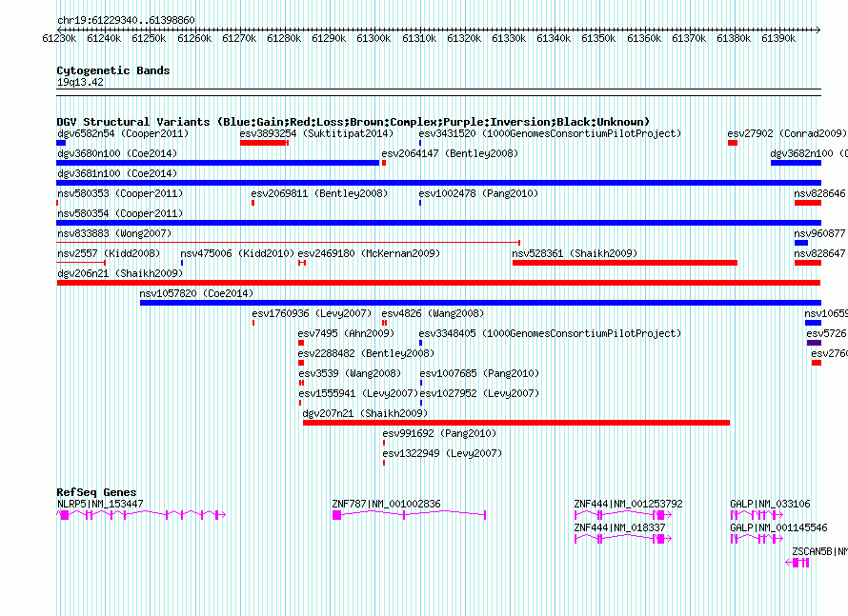Click the 'esv3348405' 1000Genomes pilot label
This screenshot has height=616, width=848.
click(550, 333)
